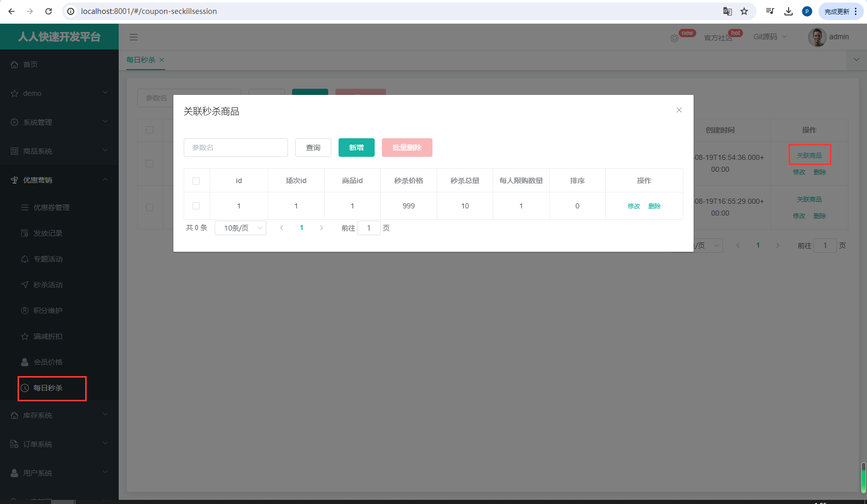Click the address bar URL
This screenshot has width=867, height=504.
(x=149, y=11)
